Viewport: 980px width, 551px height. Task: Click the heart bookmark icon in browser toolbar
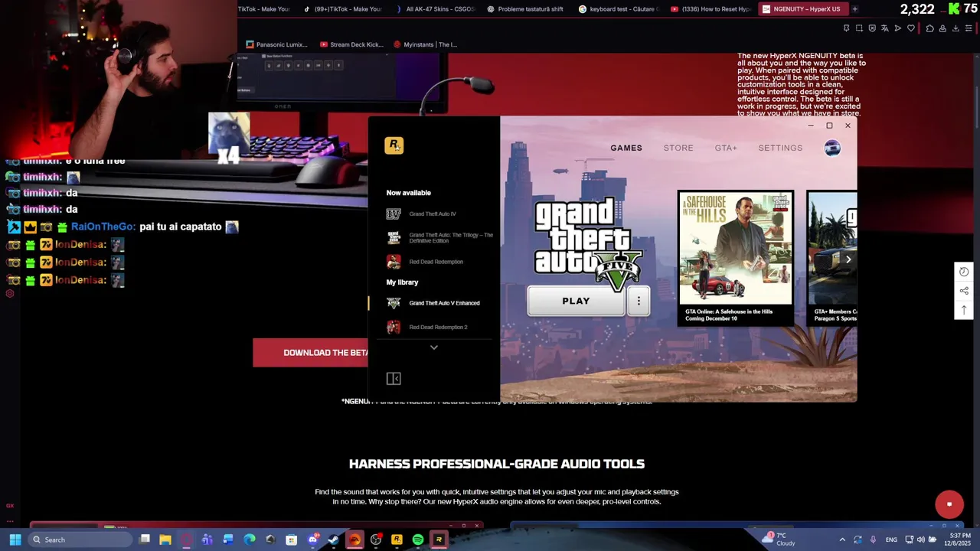910,28
